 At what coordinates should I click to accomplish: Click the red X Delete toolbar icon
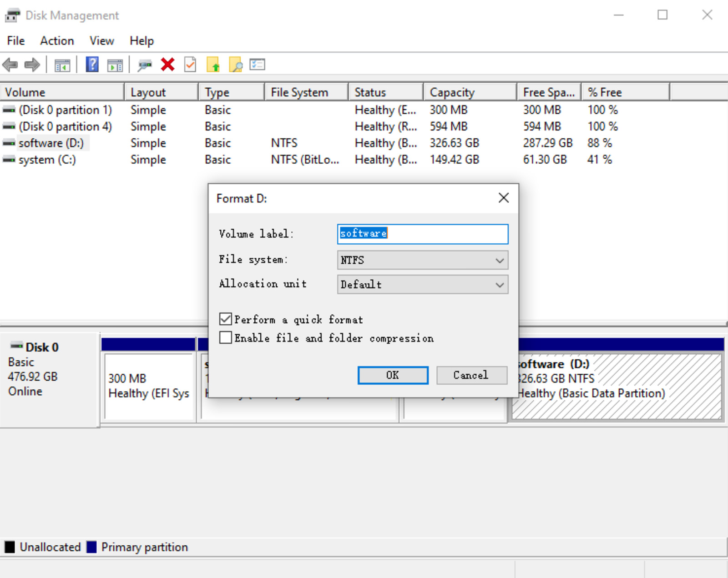click(167, 65)
